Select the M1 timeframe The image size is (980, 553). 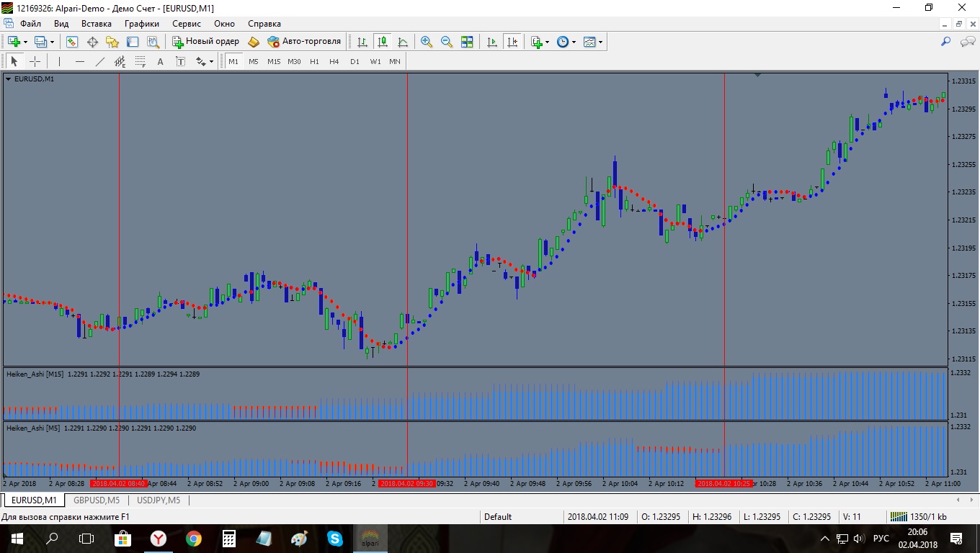pyautogui.click(x=233, y=61)
